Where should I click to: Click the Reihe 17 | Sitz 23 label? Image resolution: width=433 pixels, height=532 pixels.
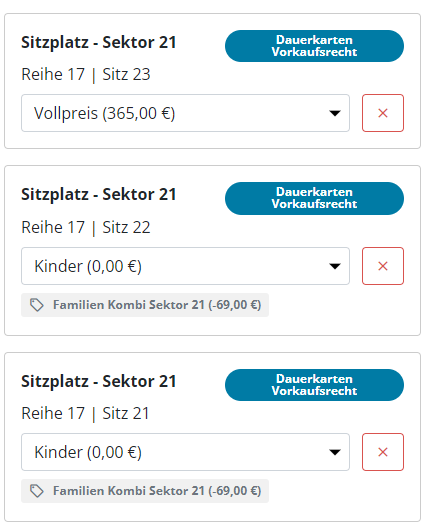86,74
